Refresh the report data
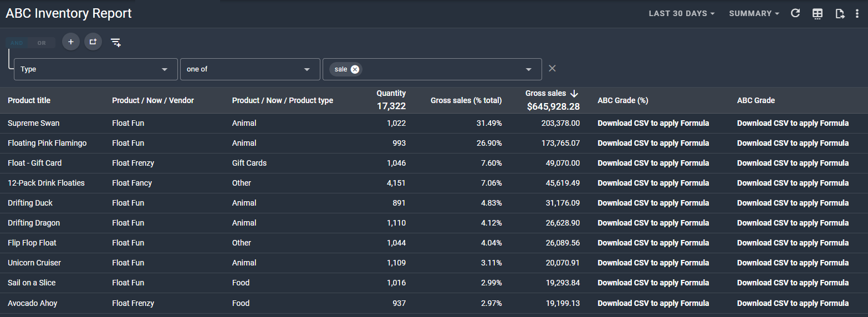868x317 pixels. point(795,13)
